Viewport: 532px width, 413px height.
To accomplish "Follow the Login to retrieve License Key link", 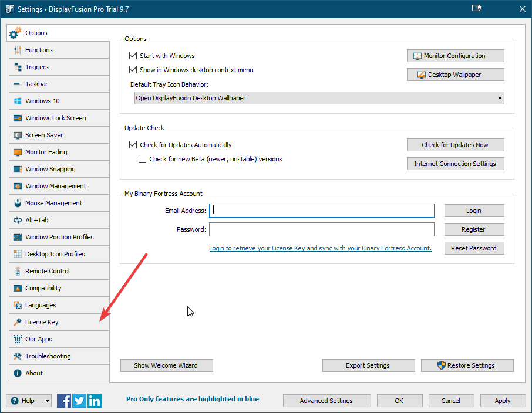I will coord(320,248).
